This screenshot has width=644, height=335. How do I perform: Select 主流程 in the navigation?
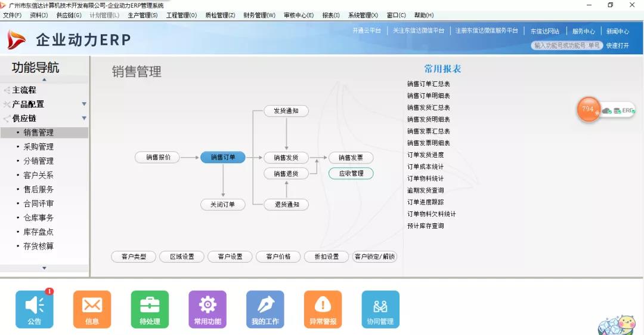point(24,90)
